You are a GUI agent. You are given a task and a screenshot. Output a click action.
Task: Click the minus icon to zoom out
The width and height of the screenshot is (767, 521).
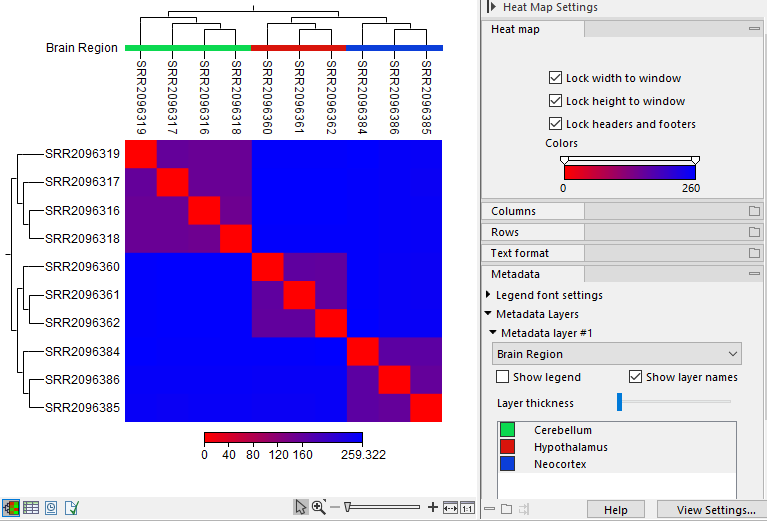(335, 507)
